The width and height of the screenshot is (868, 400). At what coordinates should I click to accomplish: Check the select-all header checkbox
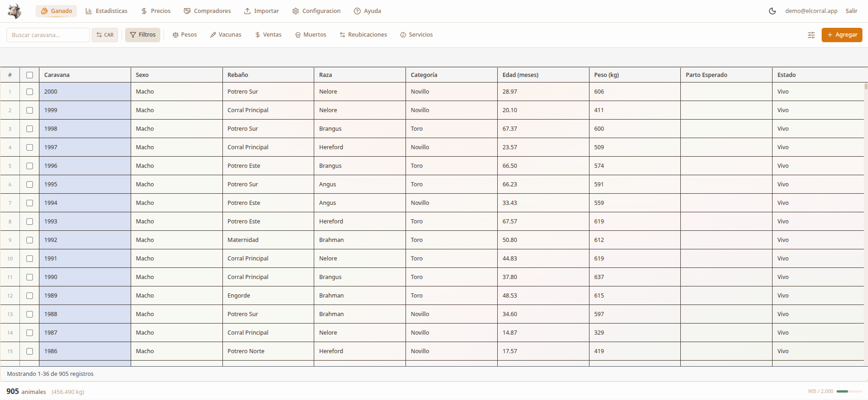pyautogui.click(x=30, y=75)
